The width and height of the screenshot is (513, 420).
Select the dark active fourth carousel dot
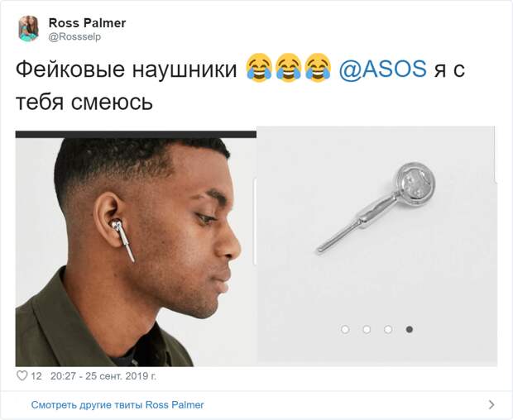click(410, 329)
